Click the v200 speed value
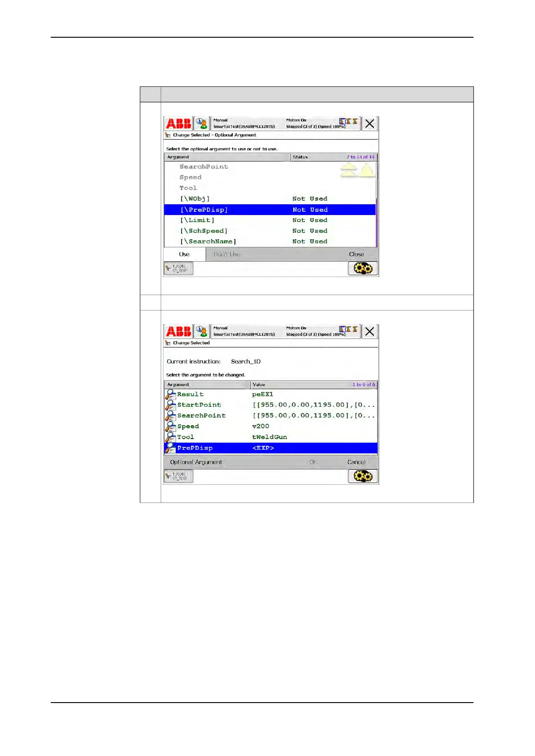This screenshot has width=535, height=756. [261, 426]
